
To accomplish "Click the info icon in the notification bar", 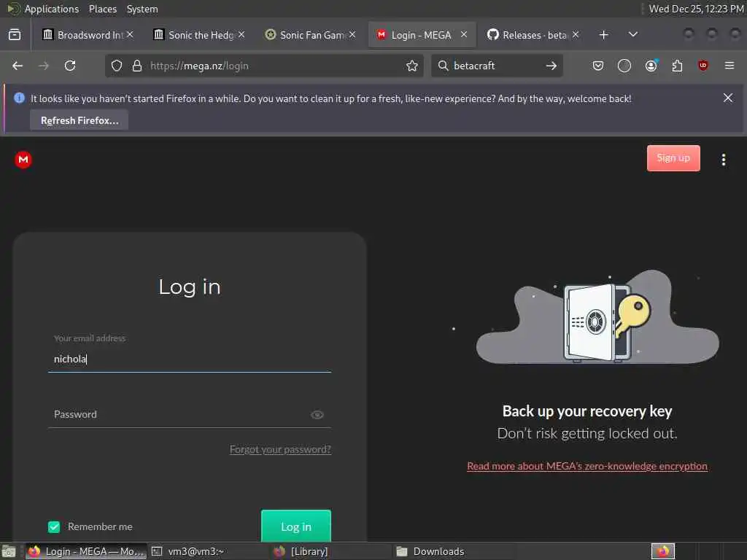I will coord(20,98).
